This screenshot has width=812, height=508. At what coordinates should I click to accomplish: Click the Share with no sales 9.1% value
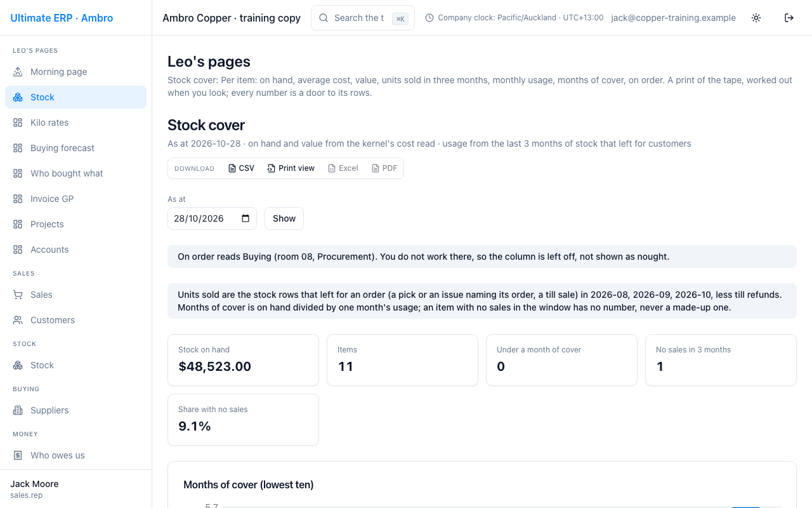coord(195,426)
